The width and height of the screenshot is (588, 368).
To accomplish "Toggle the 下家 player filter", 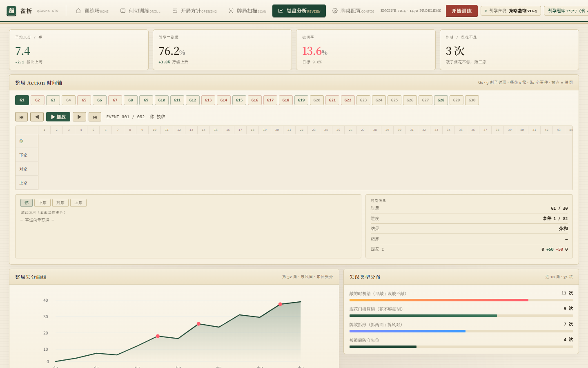I will pos(42,203).
